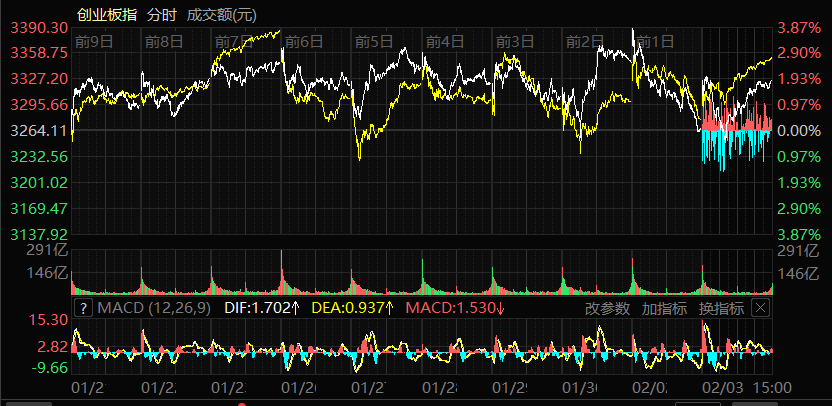Open the MACD (12,26,9) indicator label
Viewport: 832px width, 406px height.
coord(154,309)
